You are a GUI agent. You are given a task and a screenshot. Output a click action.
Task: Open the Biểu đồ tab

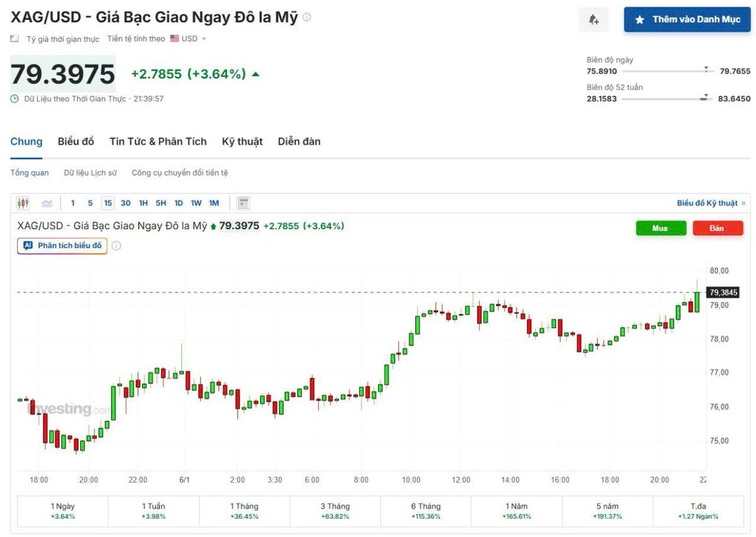[76, 141]
